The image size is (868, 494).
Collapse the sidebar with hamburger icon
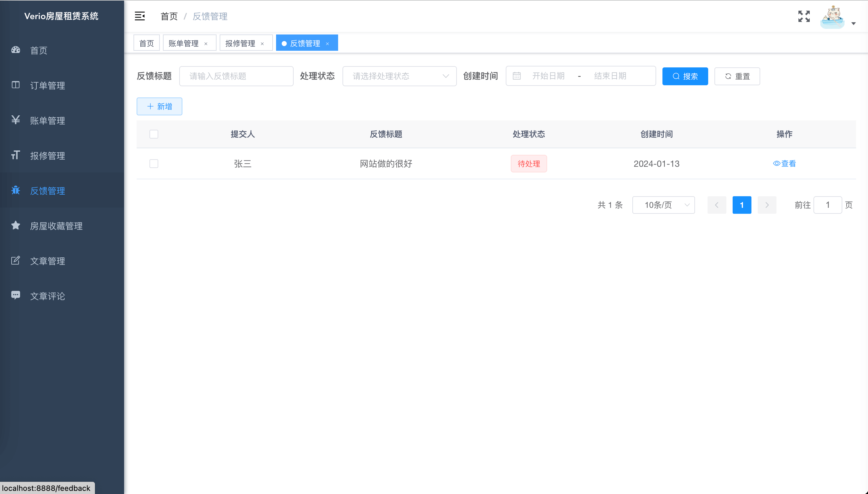click(140, 16)
